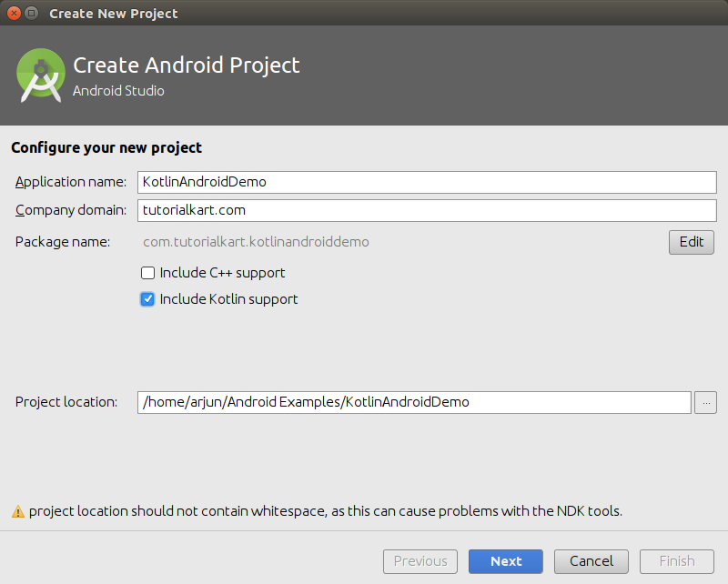Image resolution: width=728 pixels, height=584 pixels.
Task: Click the NDK whitespace warning message
Action: [326, 511]
